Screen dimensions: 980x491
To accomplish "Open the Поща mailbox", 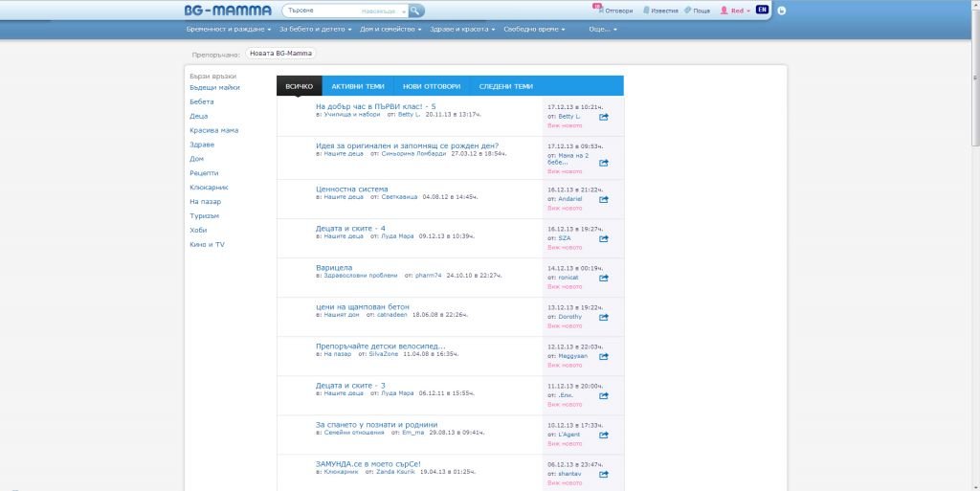I will pyautogui.click(x=696, y=11).
